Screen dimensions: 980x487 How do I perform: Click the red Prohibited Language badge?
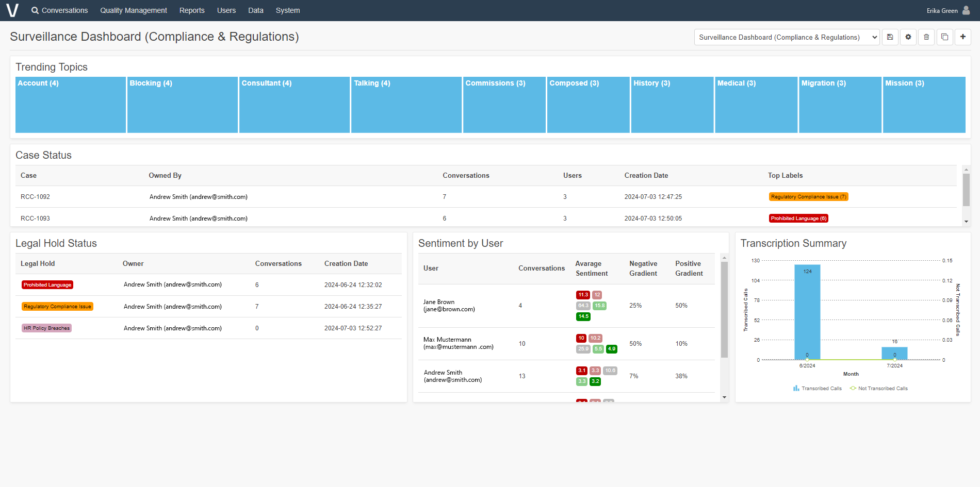point(47,284)
